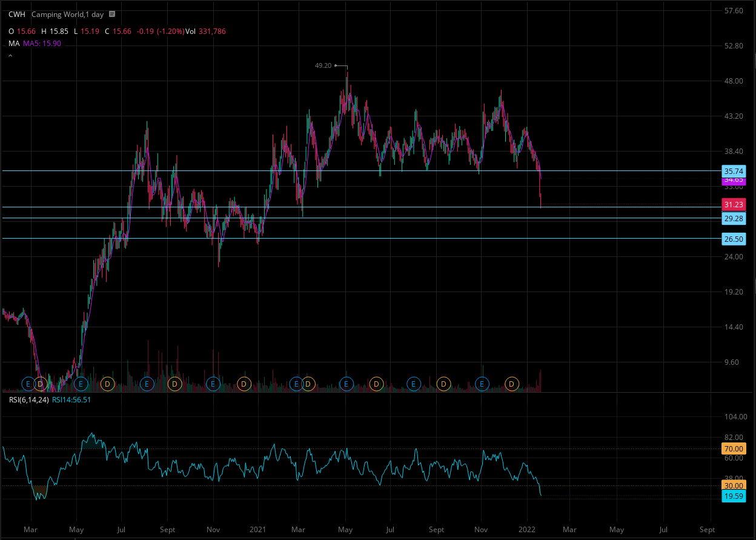Click the 57.60 price axis label
756x540 pixels.
tap(734, 11)
